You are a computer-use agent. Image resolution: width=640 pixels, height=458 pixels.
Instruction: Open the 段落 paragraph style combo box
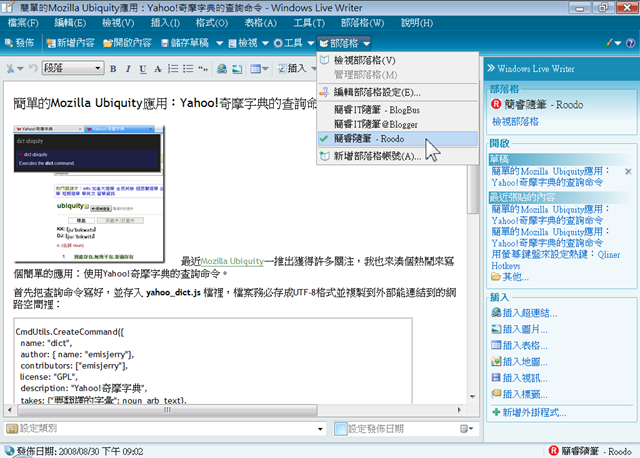click(73, 68)
